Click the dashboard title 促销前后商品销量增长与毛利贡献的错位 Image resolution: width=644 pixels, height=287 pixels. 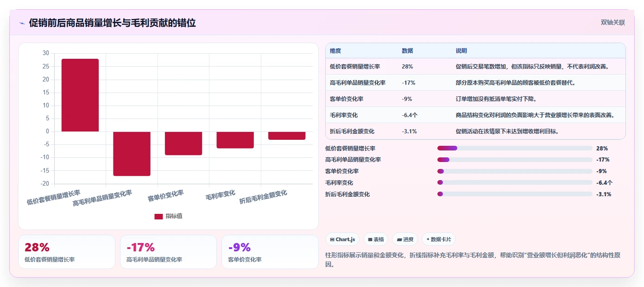(x=112, y=23)
